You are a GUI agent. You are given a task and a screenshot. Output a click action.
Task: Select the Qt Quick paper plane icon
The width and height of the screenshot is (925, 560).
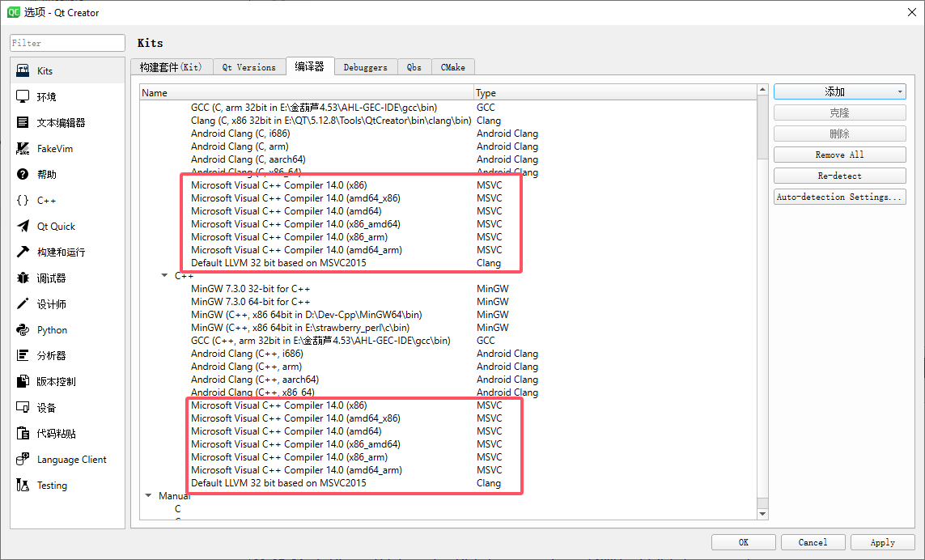(x=23, y=227)
